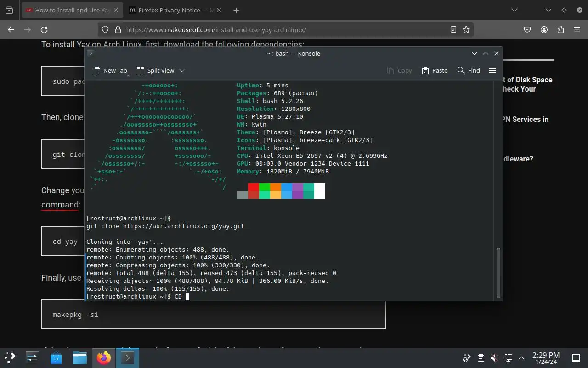588x368 pixels.
Task: Launch Discover software center from taskbar
Action: [56, 357]
